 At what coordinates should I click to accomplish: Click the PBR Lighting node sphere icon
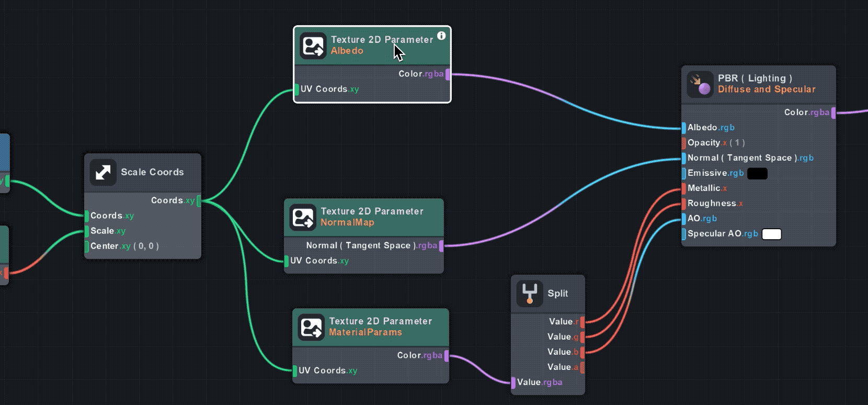tap(700, 84)
